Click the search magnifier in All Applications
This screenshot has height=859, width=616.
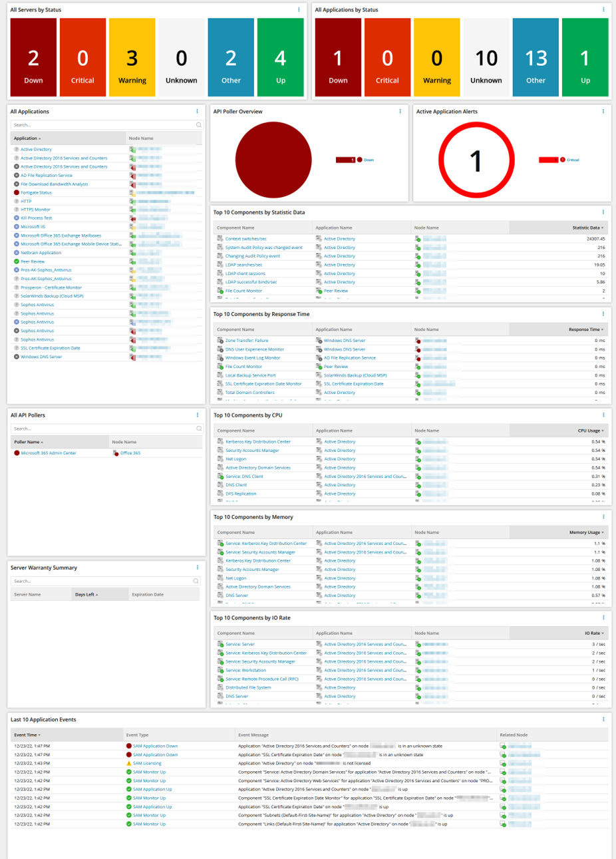(198, 125)
